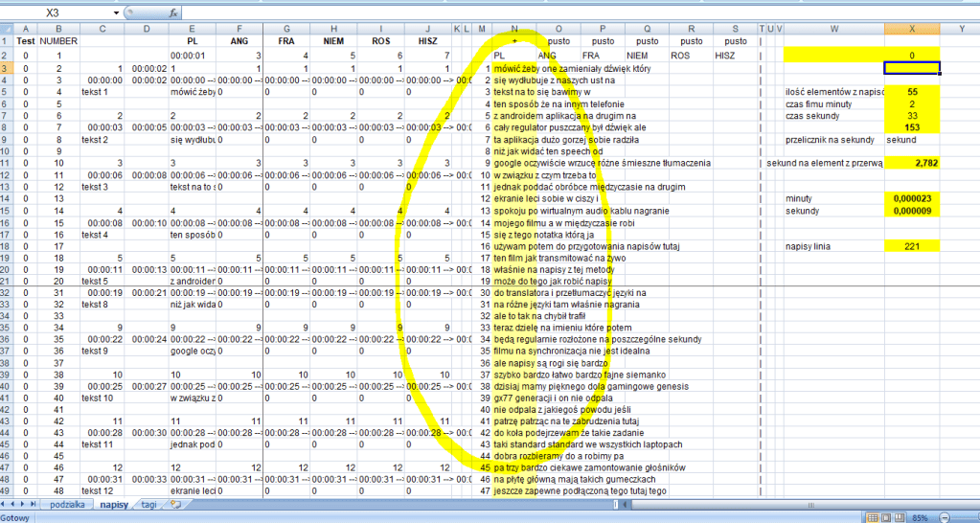Select column N header
This screenshot has height=523, width=980.
pos(514,29)
